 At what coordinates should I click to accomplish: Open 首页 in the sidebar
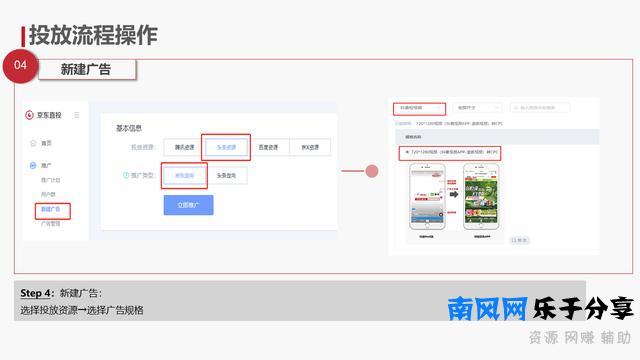point(46,143)
